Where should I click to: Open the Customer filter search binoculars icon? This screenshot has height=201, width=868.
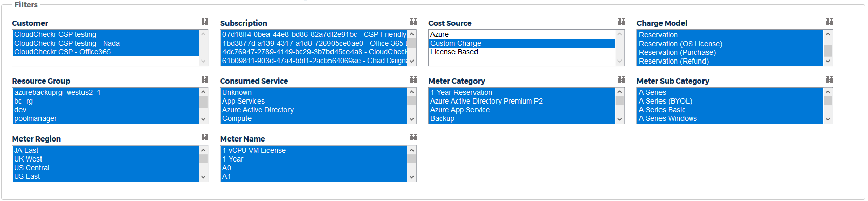(x=205, y=22)
